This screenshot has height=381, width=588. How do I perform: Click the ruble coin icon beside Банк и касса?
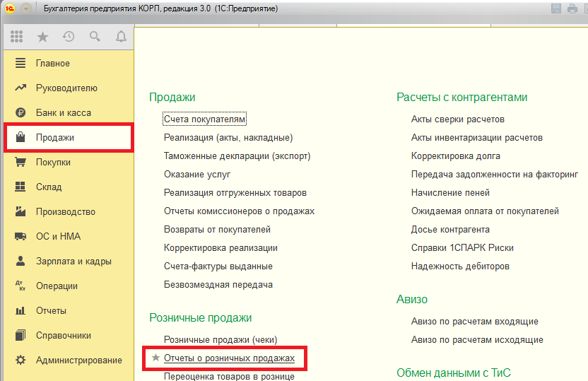click(x=20, y=112)
